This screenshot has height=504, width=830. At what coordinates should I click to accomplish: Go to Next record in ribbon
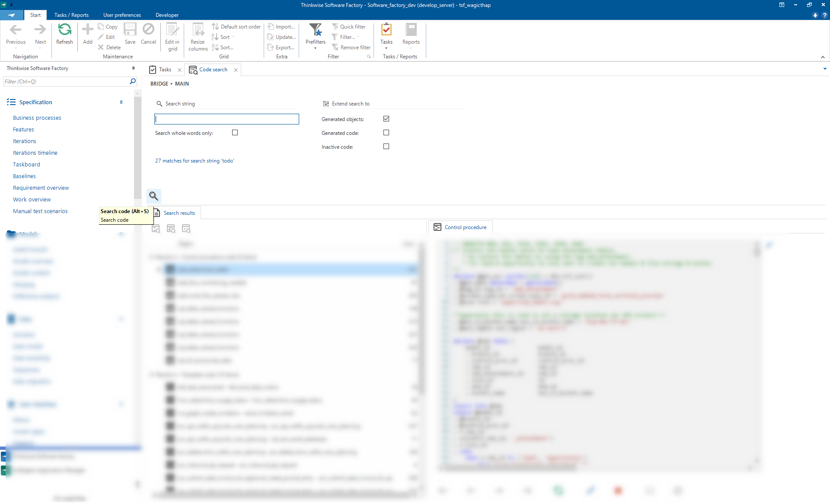tap(40, 34)
